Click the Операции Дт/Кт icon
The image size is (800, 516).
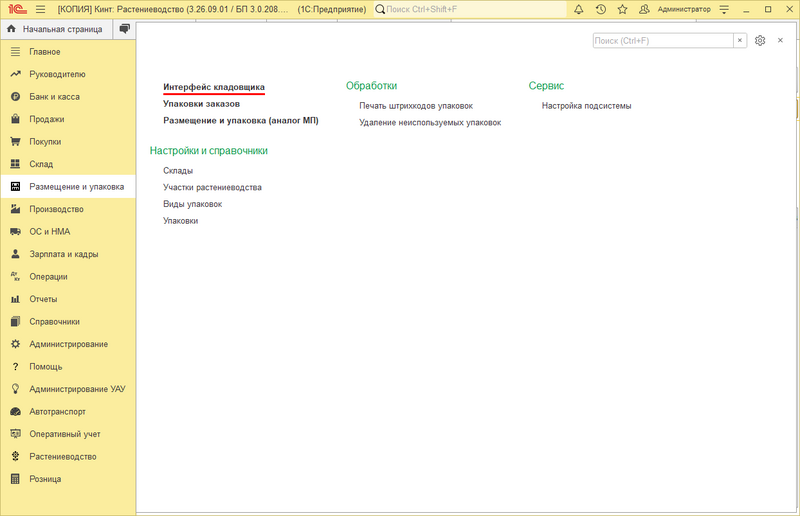[15, 276]
